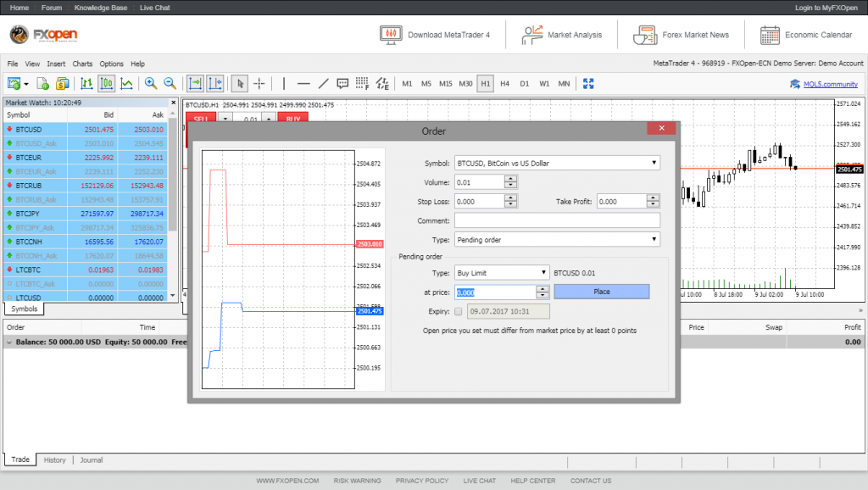Switch chart to bar chart icon
868x490 pixels.
coord(86,84)
